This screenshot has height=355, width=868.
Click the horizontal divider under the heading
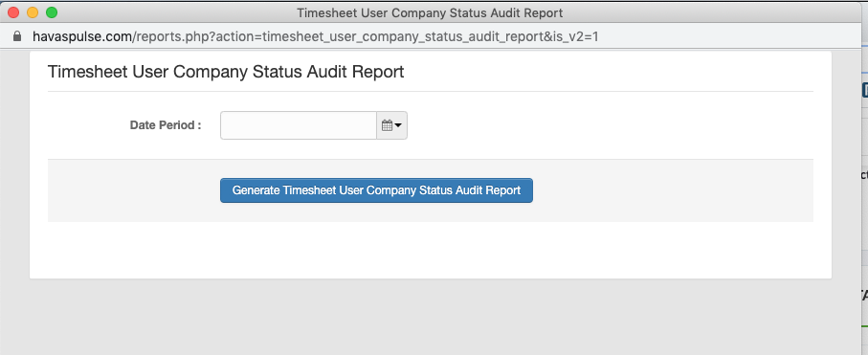(x=430, y=91)
